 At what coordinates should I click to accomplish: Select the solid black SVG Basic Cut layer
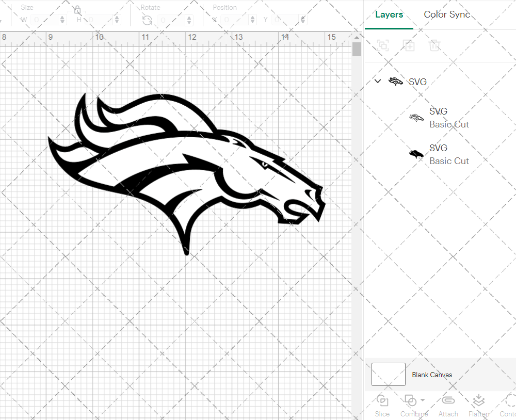(x=439, y=154)
